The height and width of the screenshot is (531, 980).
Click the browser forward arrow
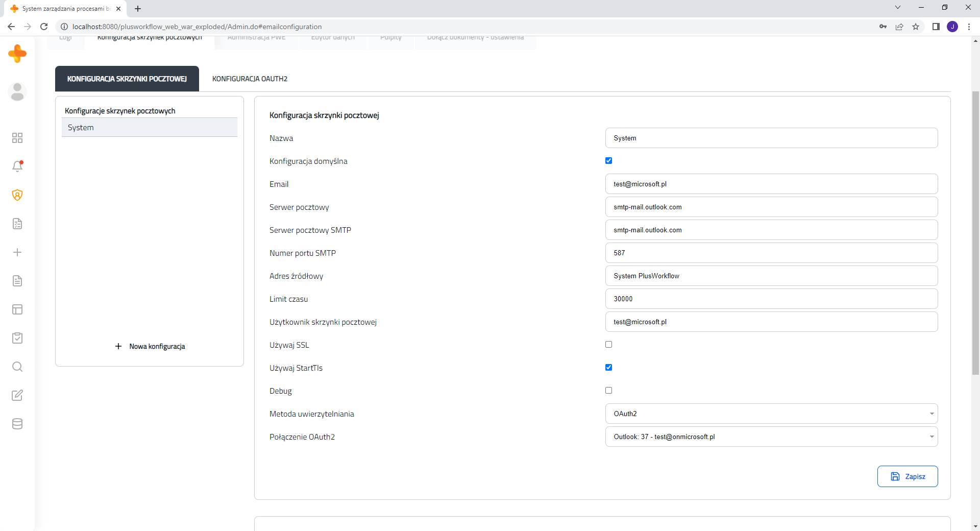point(28,27)
